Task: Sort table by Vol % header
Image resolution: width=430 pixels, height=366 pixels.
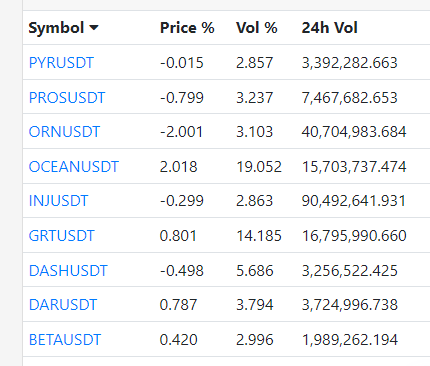Action: click(x=256, y=28)
